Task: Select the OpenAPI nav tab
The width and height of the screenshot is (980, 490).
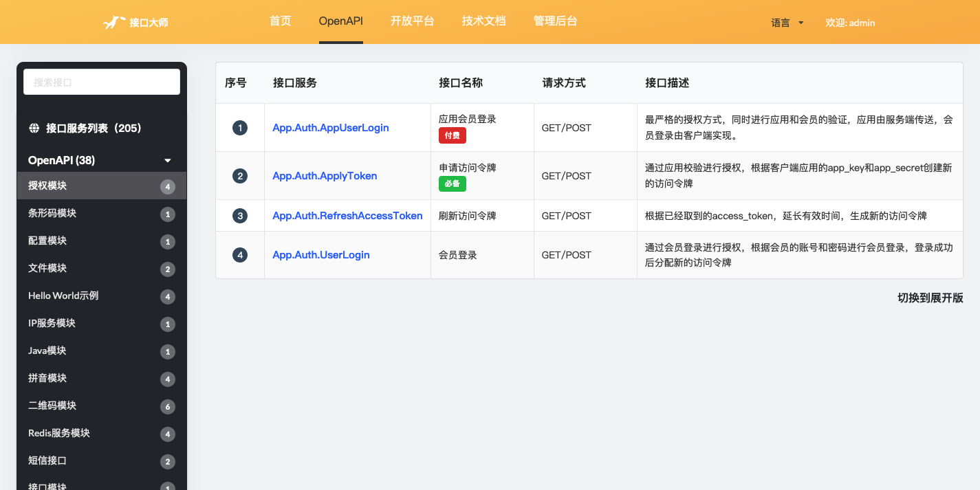Action: [341, 21]
